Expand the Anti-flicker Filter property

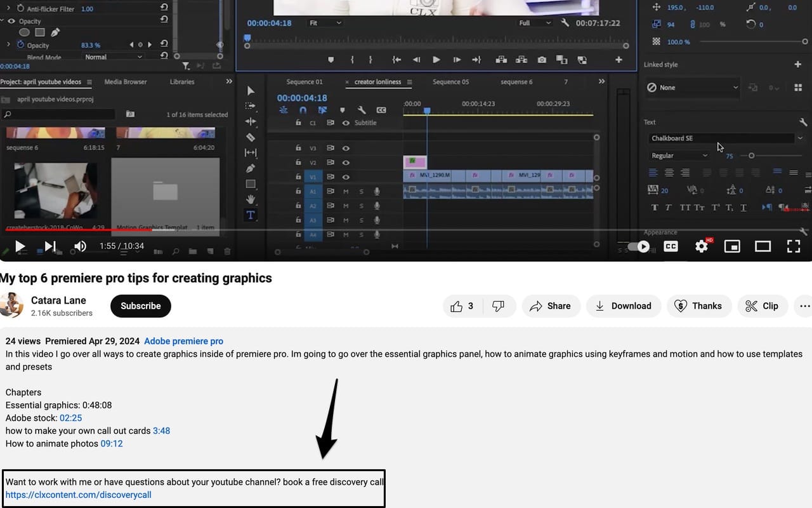pos(8,9)
